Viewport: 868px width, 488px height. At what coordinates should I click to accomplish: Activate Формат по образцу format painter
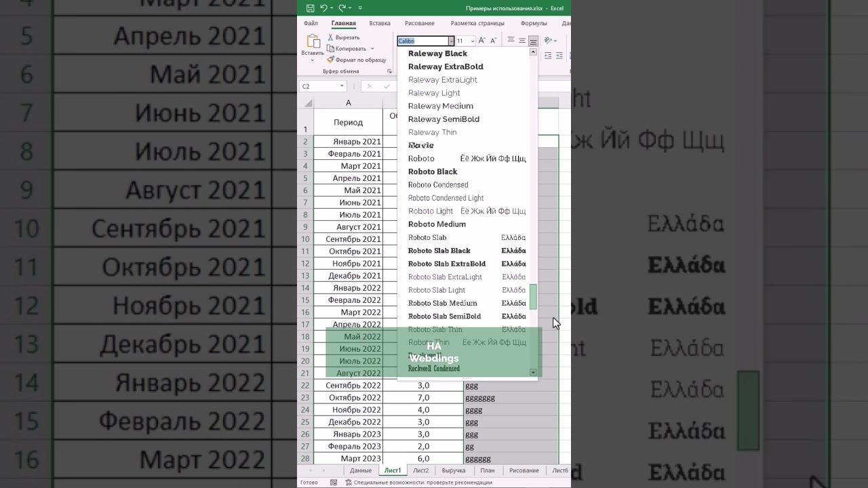point(356,60)
